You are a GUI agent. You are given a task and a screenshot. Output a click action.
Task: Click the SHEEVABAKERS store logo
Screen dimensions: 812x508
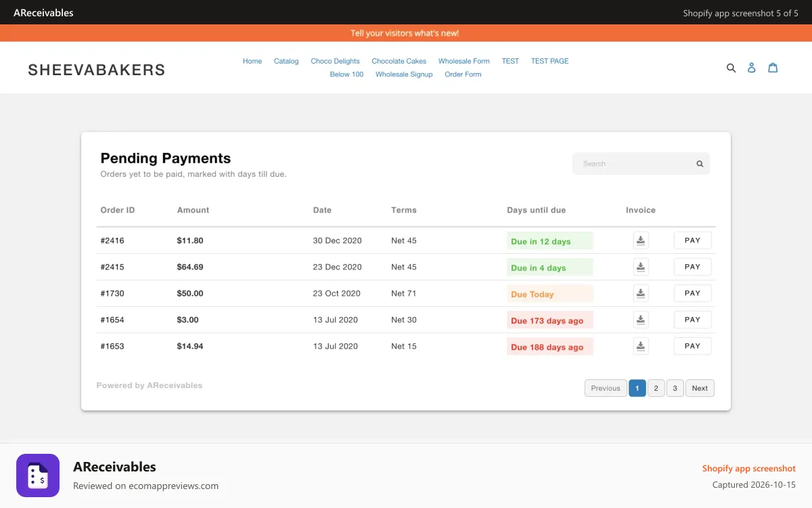coord(97,69)
